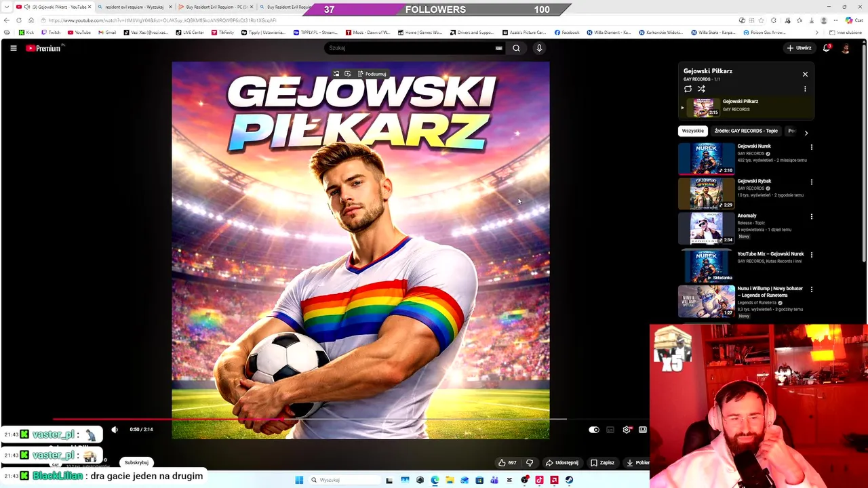Click the YouTube search magnifier button

516,48
